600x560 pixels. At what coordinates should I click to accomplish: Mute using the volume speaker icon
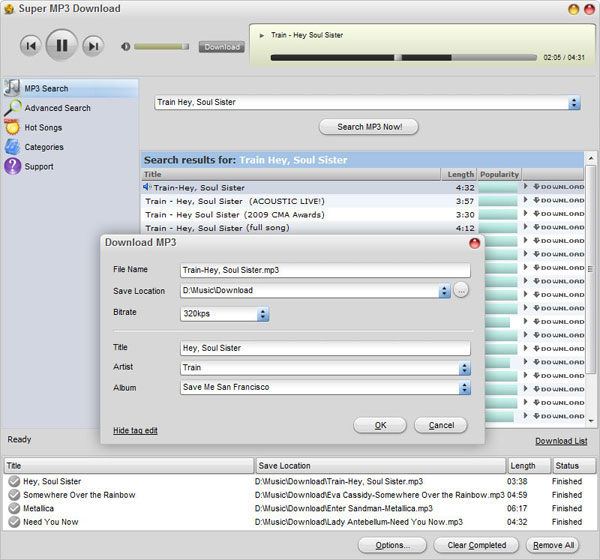[x=126, y=47]
